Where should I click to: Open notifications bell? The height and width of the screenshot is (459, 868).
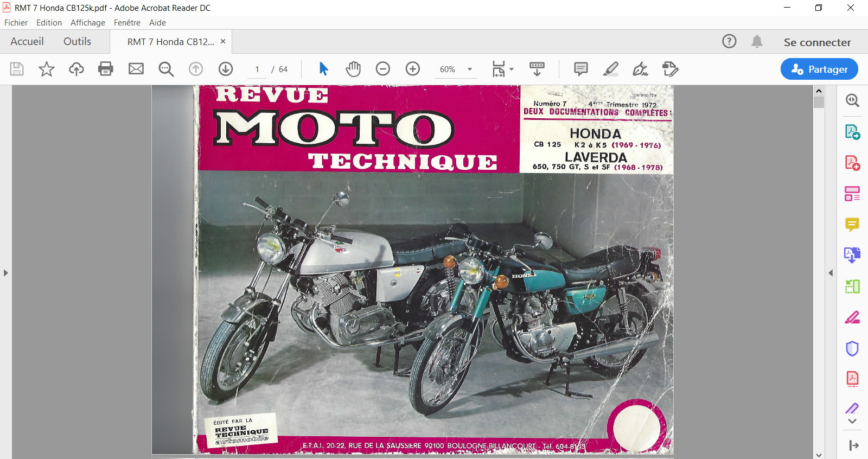coord(757,41)
